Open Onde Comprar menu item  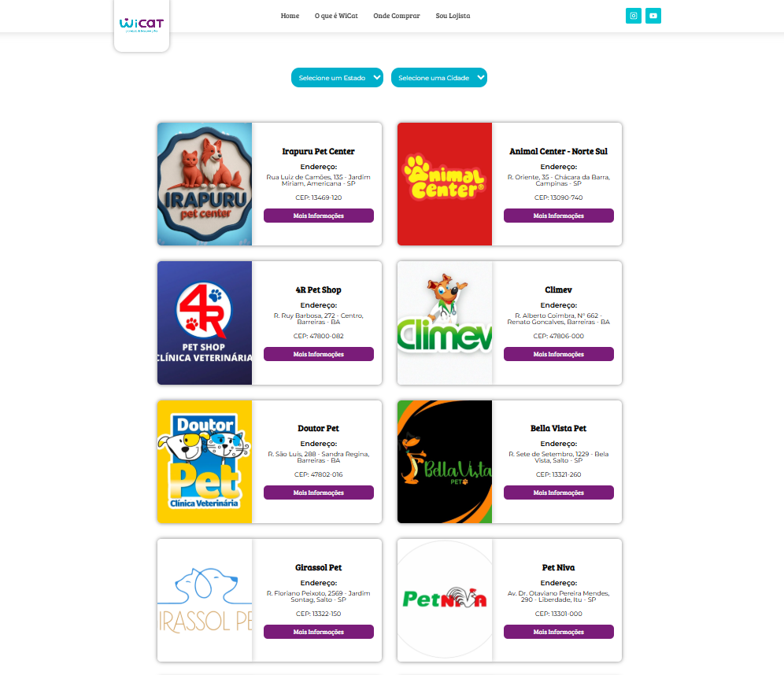coord(397,16)
